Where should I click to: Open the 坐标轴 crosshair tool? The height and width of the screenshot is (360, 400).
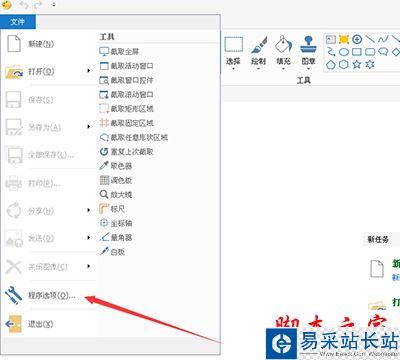(116, 223)
